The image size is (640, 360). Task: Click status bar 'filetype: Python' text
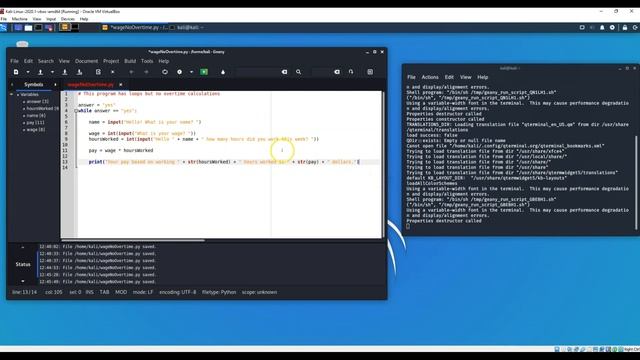pos(219,292)
